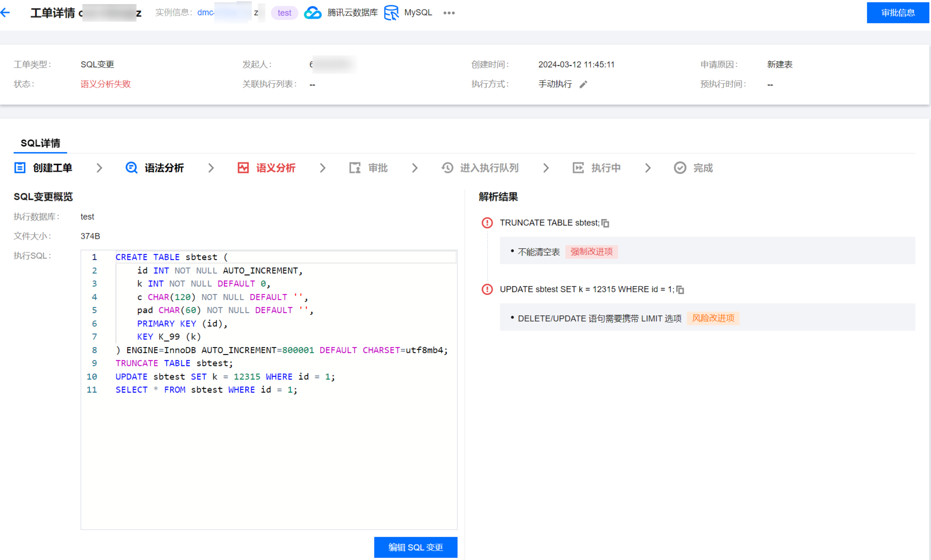This screenshot has width=931, height=560.
Task: Click the 完成 checkmark step icon
Action: tap(680, 167)
